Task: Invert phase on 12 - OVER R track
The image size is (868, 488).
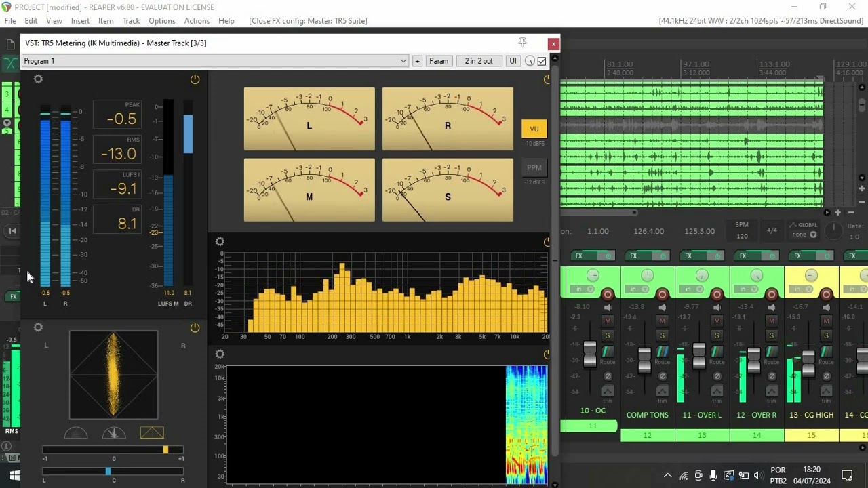Action: pyautogui.click(x=771, y=376)
